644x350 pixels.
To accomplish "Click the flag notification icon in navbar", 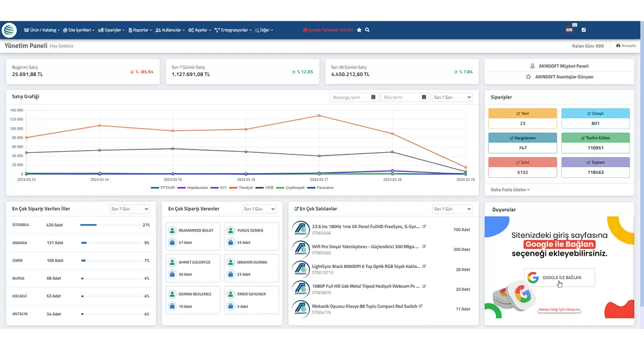I will (569, 30).
